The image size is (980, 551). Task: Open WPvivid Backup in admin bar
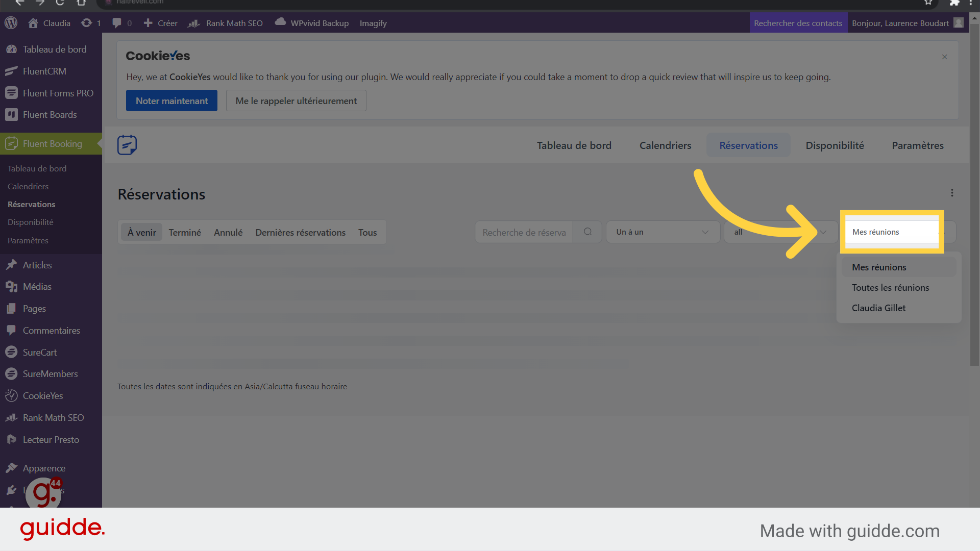312,23
